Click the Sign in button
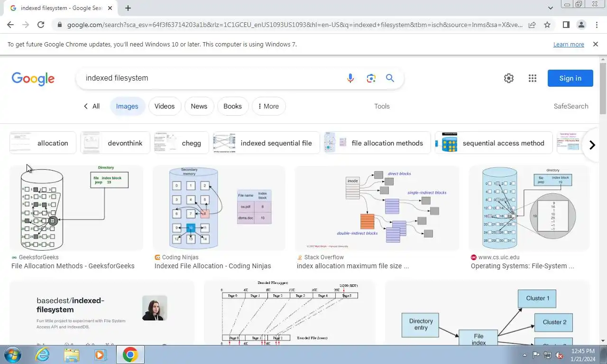607x364 pixels. point(570,78)
